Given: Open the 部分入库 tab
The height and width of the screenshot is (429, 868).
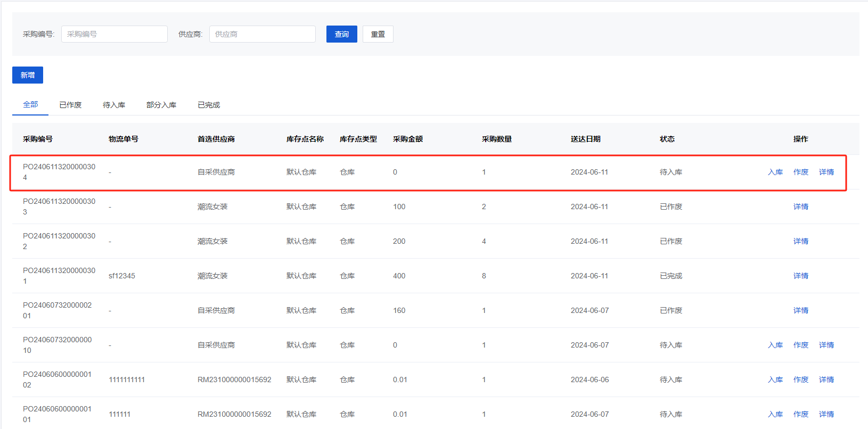Looking at the screenshot, I should [161, 105].
